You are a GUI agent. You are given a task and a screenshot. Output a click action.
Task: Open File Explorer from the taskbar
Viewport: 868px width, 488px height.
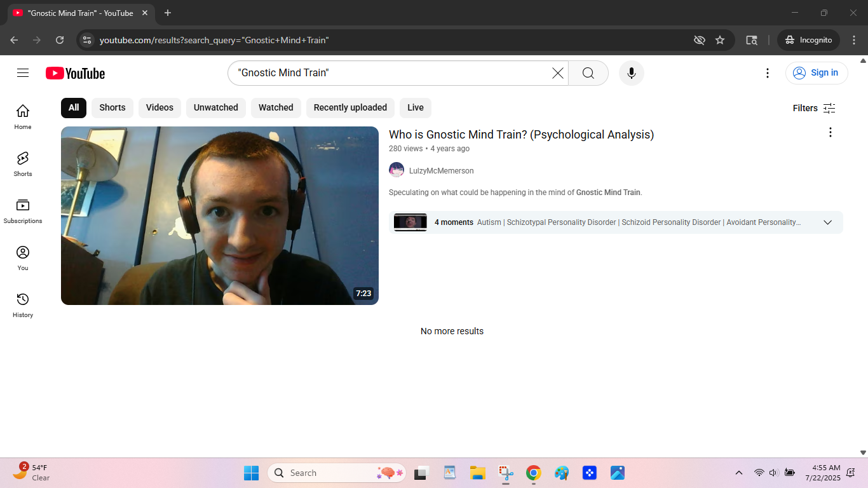click(x=478, y=473)
